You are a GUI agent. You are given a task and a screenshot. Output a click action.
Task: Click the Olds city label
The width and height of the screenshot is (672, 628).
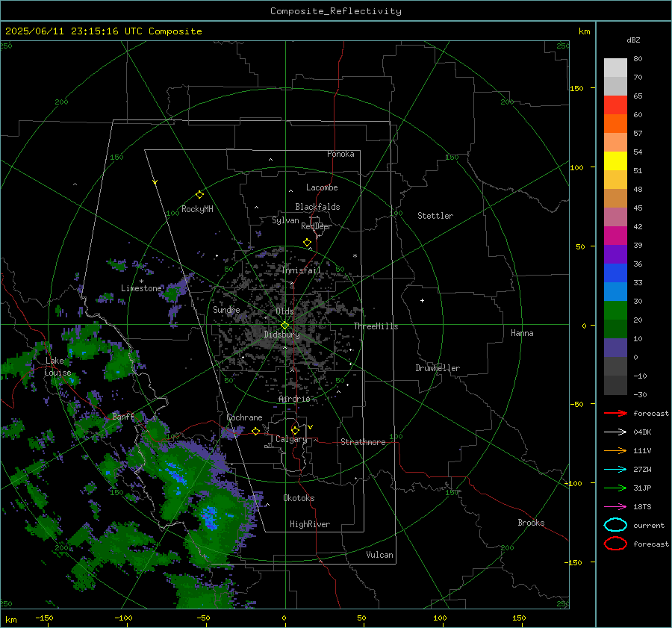(x=284, y=311)
